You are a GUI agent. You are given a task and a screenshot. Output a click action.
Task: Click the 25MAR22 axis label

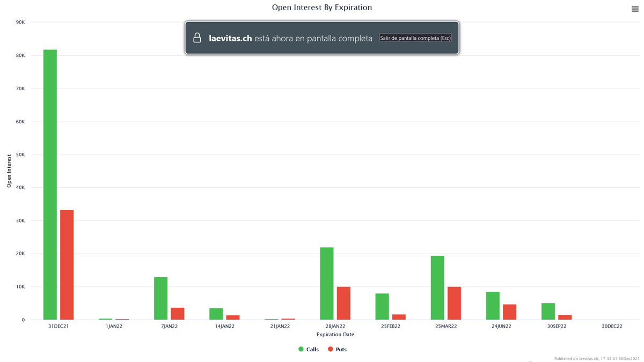446,326
